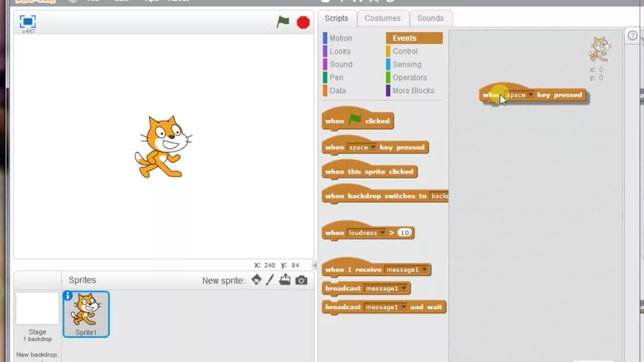Select the Data block category
644x362 pixels.
point(337,90)
